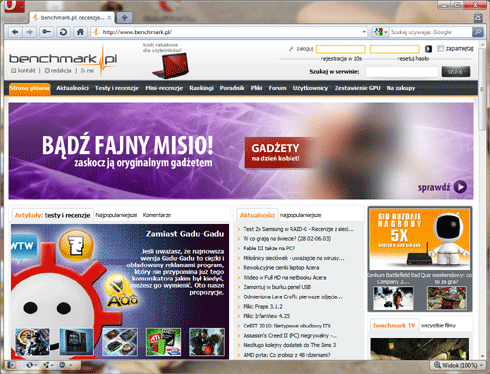Click the sprawdź play arrow on banner
This screenshot has height=374, width=490.
point(460,187)
